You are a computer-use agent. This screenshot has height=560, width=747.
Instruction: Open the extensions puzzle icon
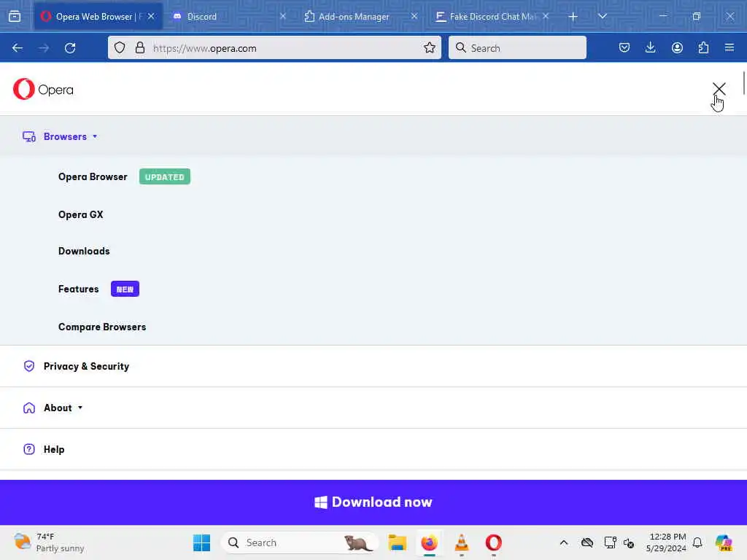703,47
